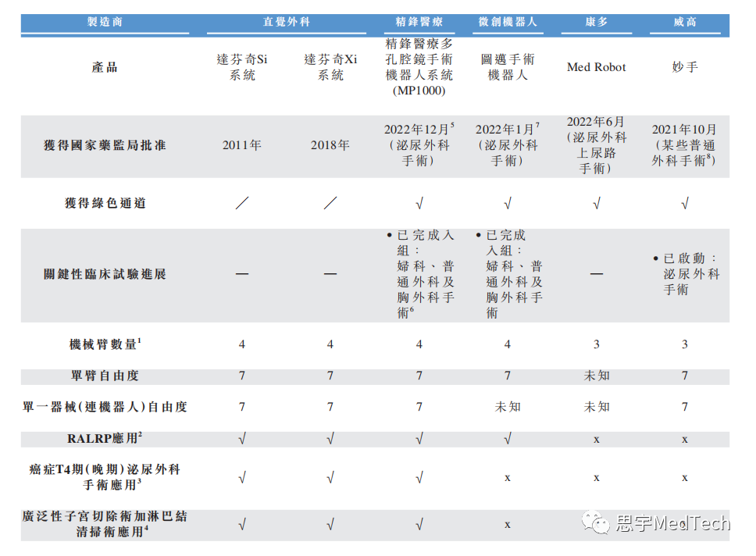The height and width of the screenshot is (556, 756).
Task: Select the 微創機器人 manufacturer header
Action: [x=507, y=22]
